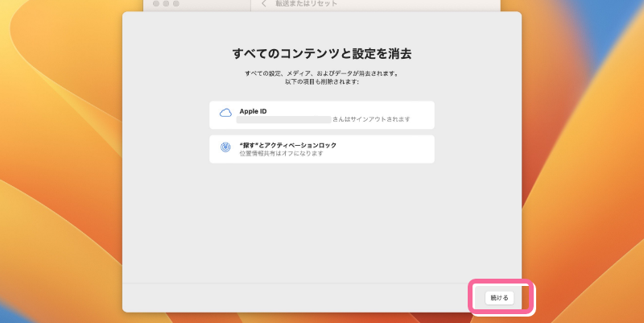
Task: Click the "探す"とアクティベーションロック row title
Action: point(288,145)
